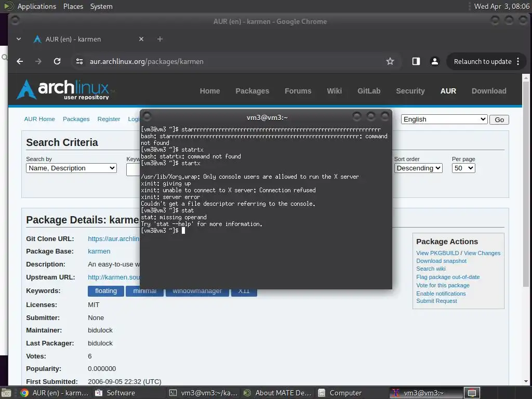
Task: Open GitLab from navigation
Action: pos(369,91)
